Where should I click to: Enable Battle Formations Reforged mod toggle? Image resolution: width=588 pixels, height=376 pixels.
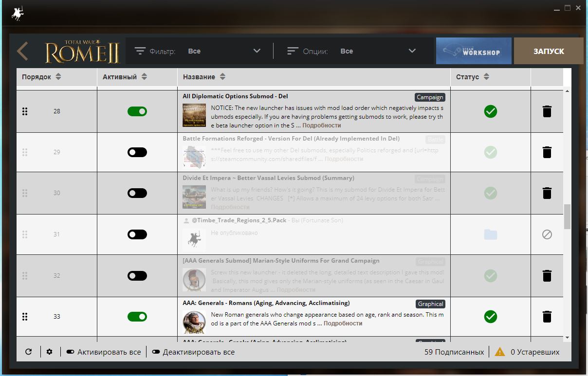tap(137, 152)
